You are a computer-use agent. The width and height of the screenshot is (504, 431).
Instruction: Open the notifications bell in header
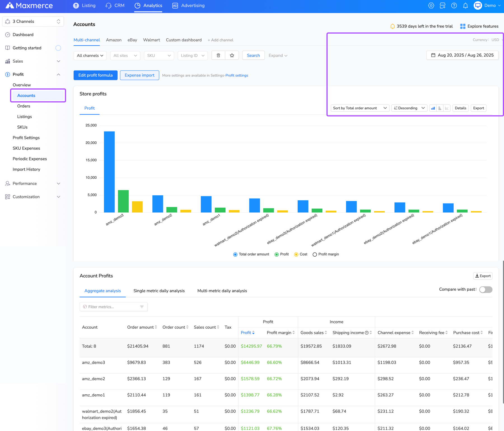465,6
